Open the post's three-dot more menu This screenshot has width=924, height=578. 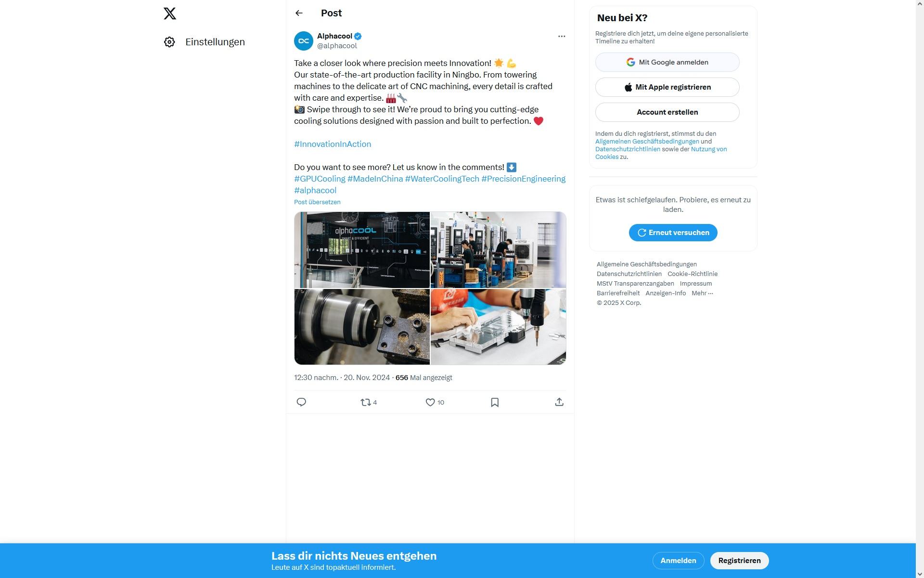click(x=562, y=36)
